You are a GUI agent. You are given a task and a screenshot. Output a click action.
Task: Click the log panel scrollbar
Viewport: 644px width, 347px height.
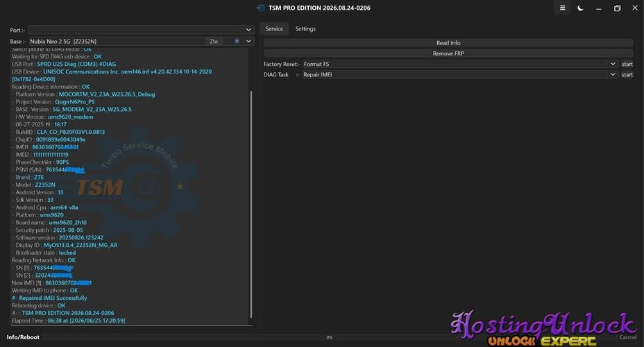click(251, 204)
